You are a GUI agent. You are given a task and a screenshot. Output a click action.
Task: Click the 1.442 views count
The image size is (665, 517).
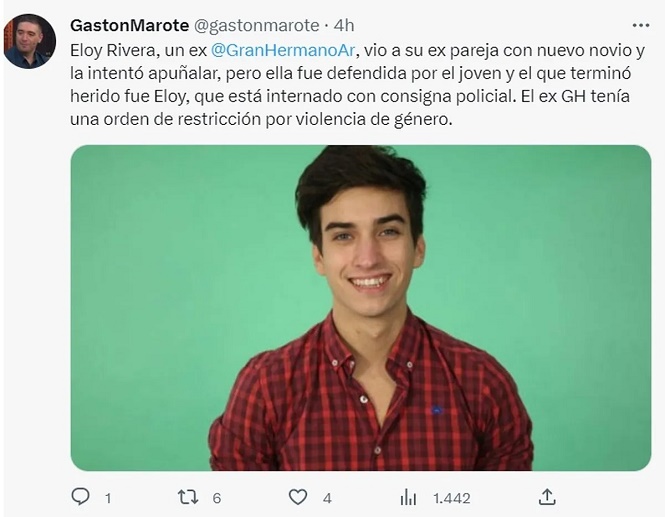[452, 498]
